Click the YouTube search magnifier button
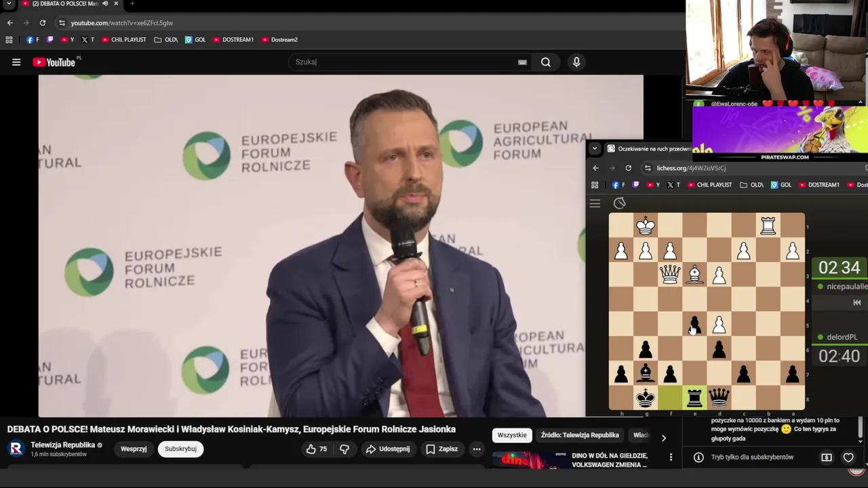868x488 pixels. point(546,62)
